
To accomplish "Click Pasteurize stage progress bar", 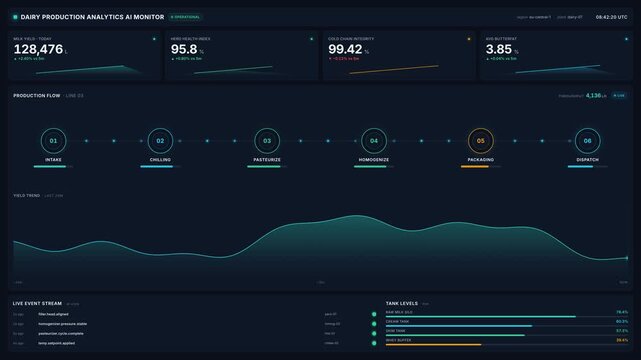I will click(267, 166).
